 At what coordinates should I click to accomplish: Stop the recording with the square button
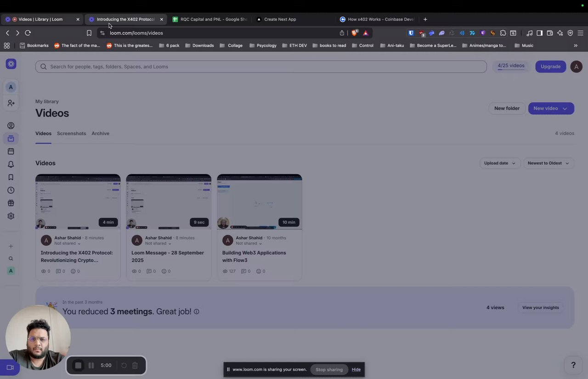pos(78,365)
